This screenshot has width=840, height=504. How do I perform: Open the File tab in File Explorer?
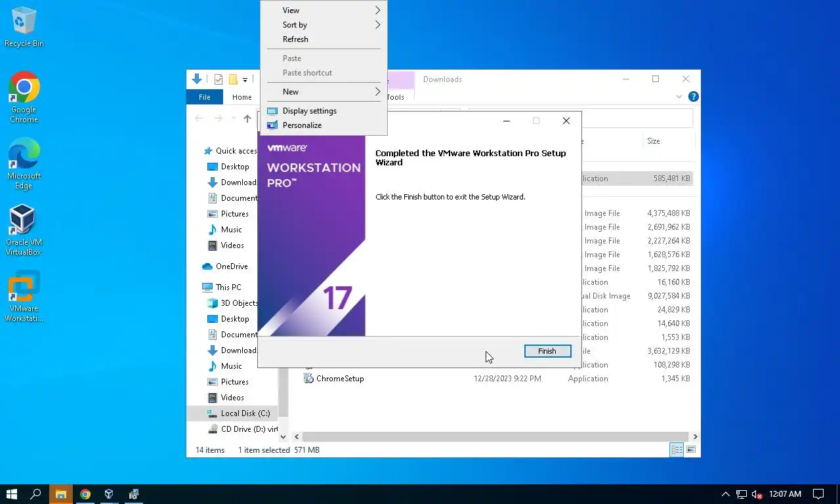(205, 97)
